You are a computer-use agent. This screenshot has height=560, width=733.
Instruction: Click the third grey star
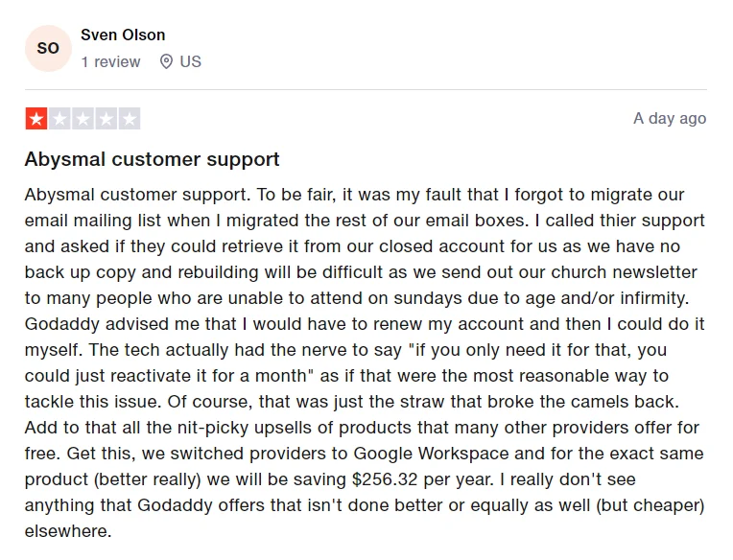click(x=83, y=119)
